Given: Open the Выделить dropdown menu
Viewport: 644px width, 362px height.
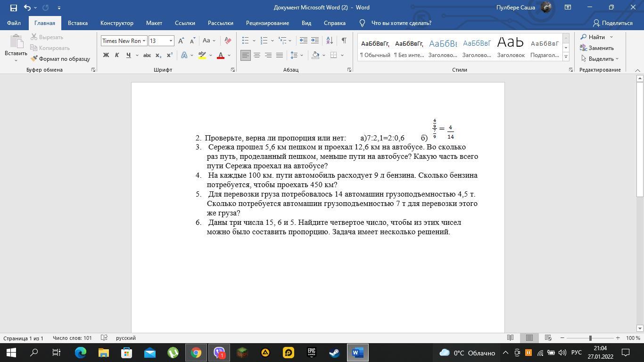Looking at the screenshot, I should (601, 59).
